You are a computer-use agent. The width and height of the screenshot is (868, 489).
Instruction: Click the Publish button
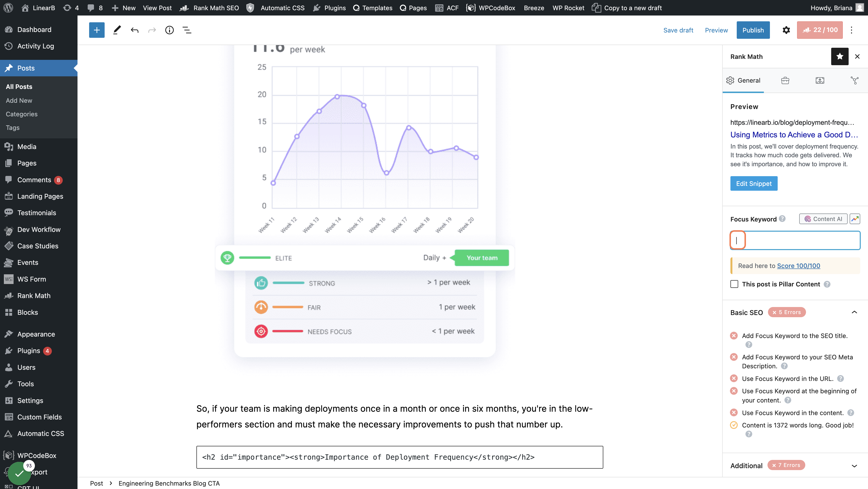click(x=753, y=30)
